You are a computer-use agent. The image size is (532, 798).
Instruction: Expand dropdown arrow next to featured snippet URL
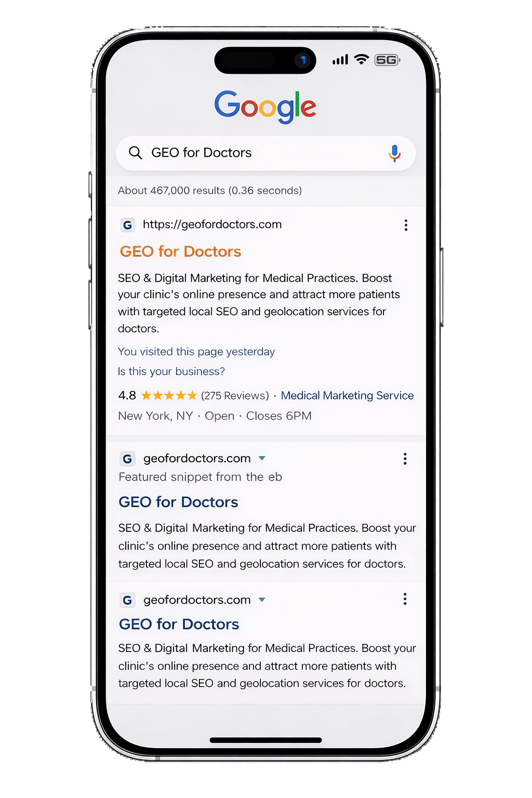tap(262, 458)
